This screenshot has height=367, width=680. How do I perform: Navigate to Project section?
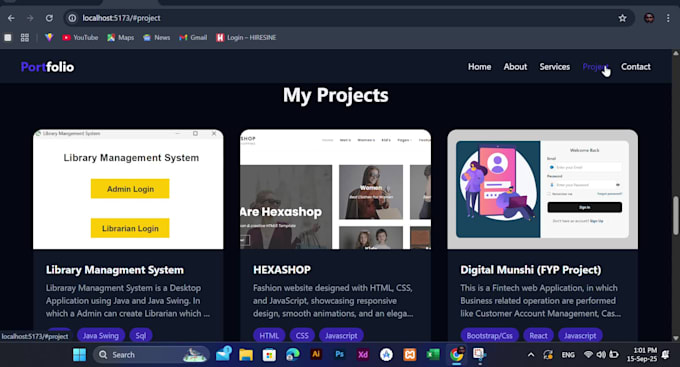[595, 67]
